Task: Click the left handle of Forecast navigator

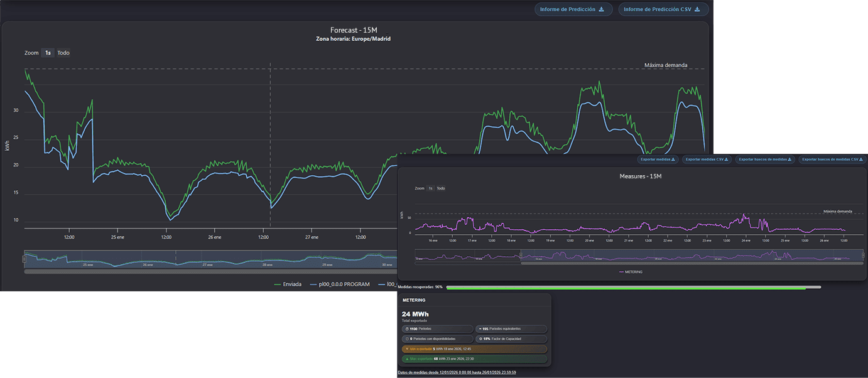Action: (x=24, y=259)
